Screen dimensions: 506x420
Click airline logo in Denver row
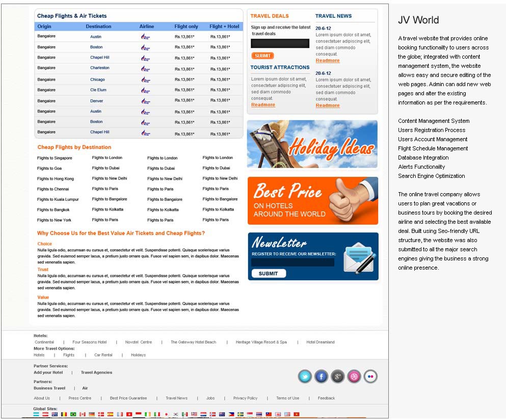pyautogui.click(x=145, y=101)
